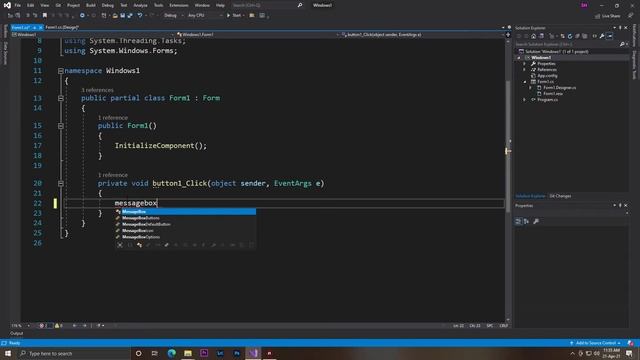Image resolution: width=640 pixels, height=360 pixels.
Task: Open the Debug menu
Action: pyautogui.click(x=108, y=5)
